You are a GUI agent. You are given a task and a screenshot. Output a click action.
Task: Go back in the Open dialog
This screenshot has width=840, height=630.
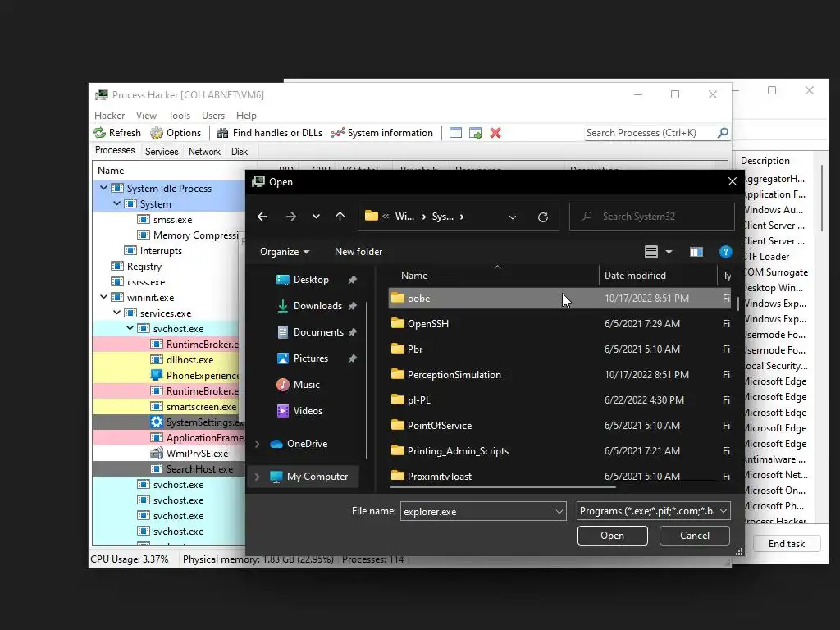click(262, 217)
